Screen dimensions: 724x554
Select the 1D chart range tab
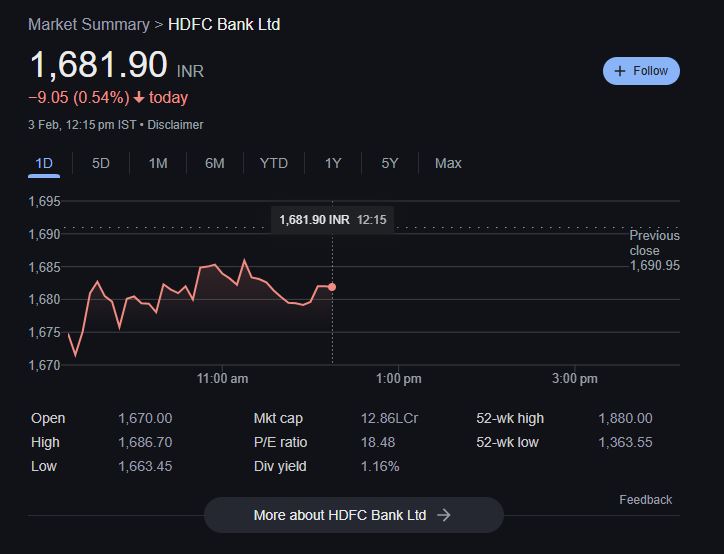[x=44, y=163]
